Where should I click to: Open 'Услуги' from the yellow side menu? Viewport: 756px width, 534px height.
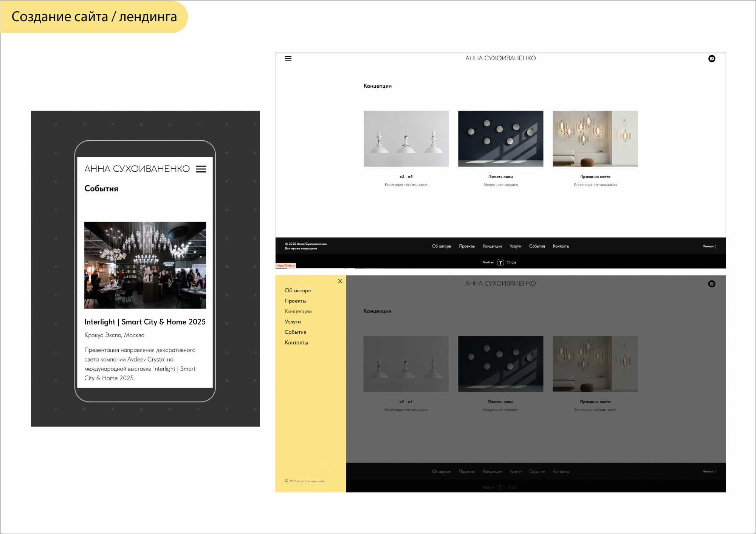coord(293,322)
